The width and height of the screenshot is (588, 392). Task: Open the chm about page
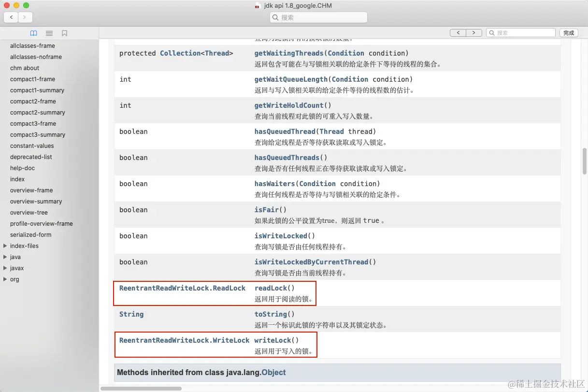point(25,68)
